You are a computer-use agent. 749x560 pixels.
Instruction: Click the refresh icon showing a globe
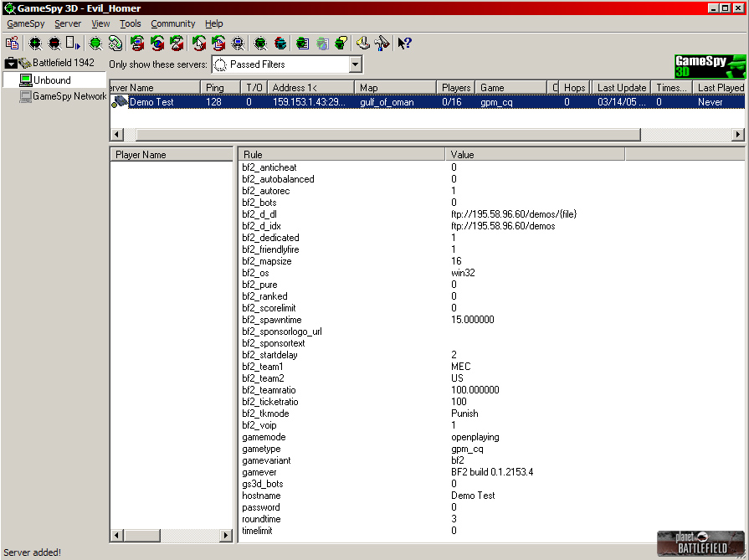pyautogui.click(x=157, y=44)
